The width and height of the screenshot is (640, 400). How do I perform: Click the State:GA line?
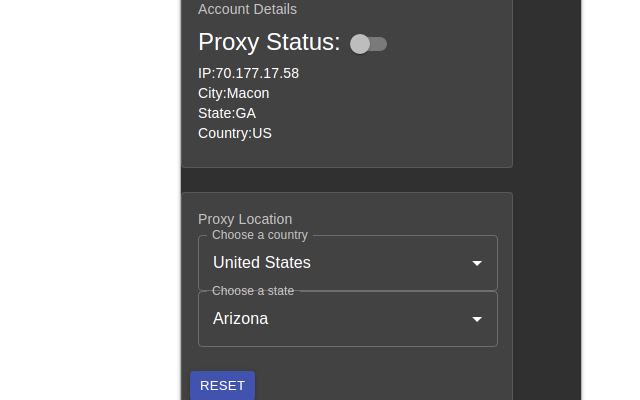[227, 113]
